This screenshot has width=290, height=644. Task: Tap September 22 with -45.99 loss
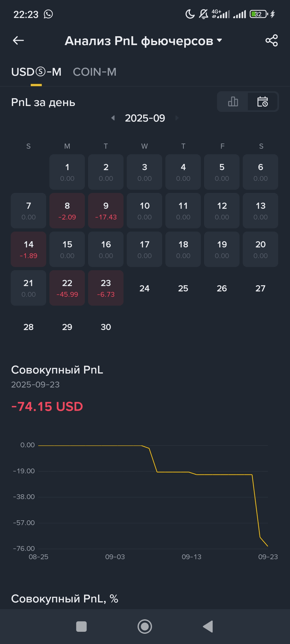click(67, 288)
